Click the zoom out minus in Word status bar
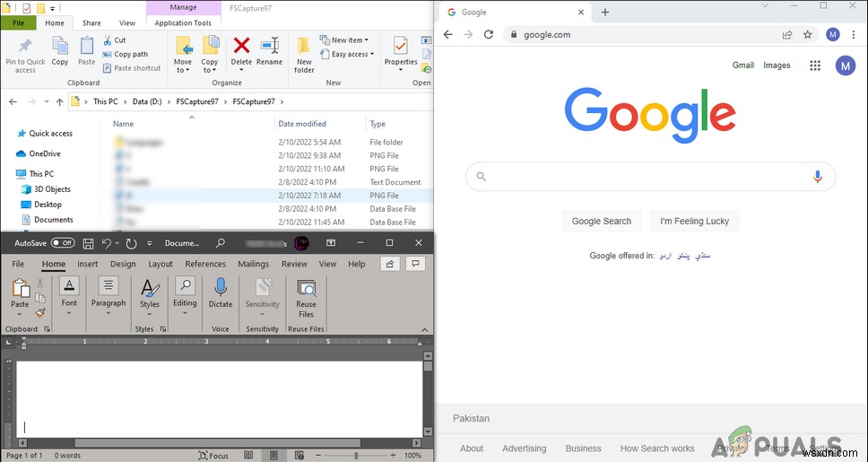The height and width of the screenshot is (462, 868). click(x=318, y=456)
